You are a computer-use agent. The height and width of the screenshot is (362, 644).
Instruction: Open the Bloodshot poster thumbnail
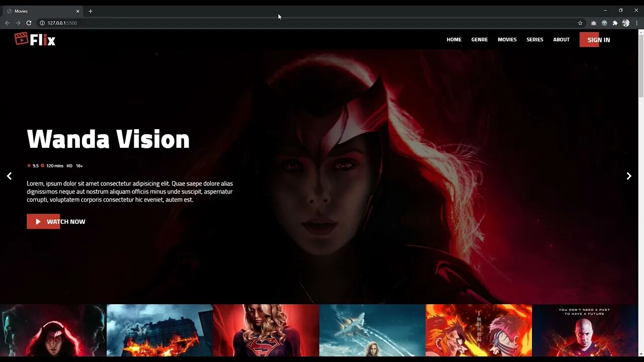pyautogui.click(x=585, y=330)
